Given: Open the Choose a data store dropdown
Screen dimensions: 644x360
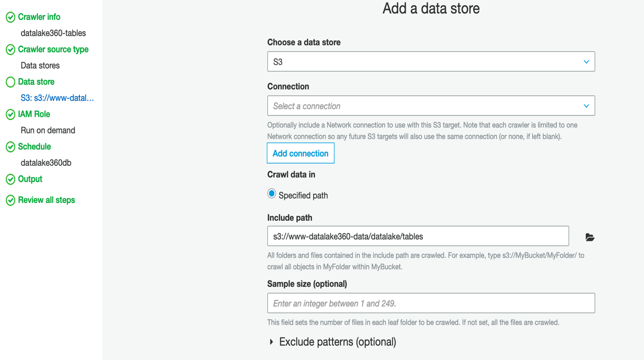Looking at the screenshot, I should (431, 62).
